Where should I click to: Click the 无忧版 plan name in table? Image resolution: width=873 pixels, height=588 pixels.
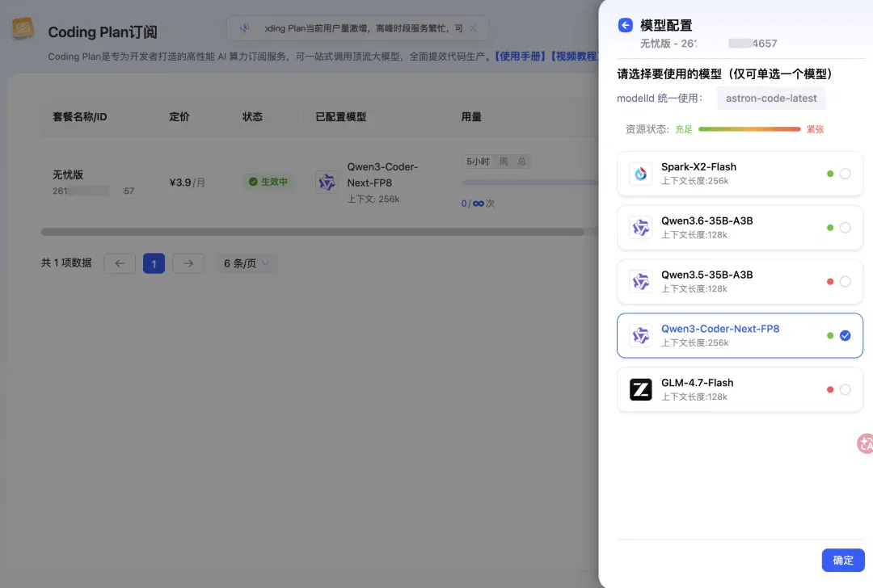point(68,174)
